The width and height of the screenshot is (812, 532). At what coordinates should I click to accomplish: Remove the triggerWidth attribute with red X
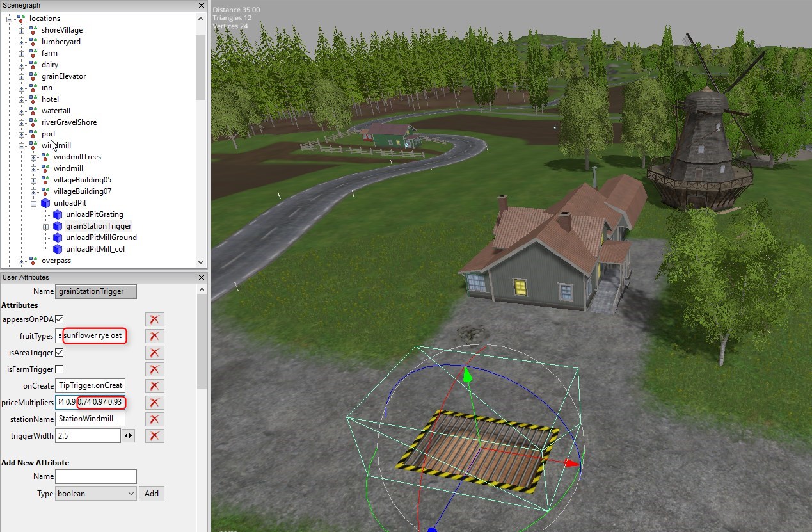[x=155, y=436]
